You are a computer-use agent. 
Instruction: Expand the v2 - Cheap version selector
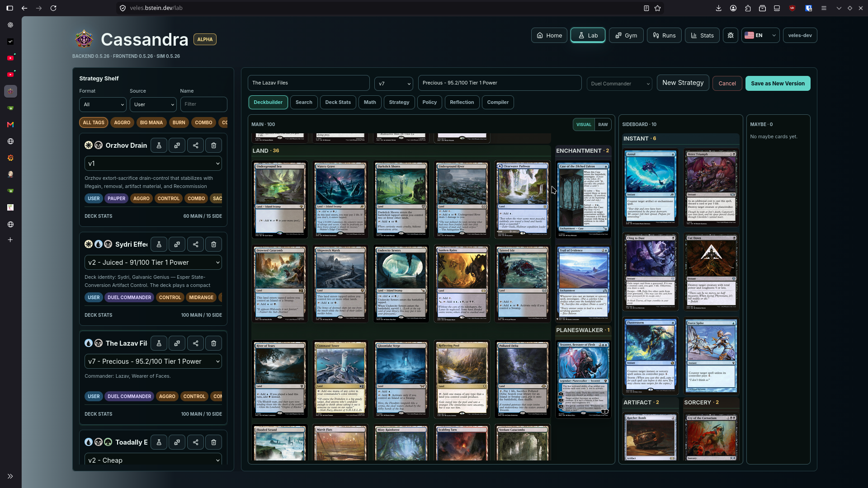point(153,460)
